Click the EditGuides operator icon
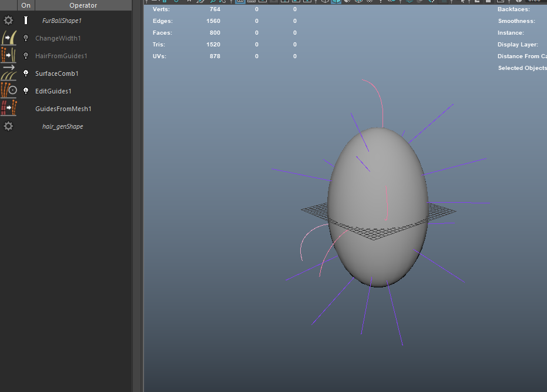This screenshot has height=392, width=547. (x=8, y=91)
